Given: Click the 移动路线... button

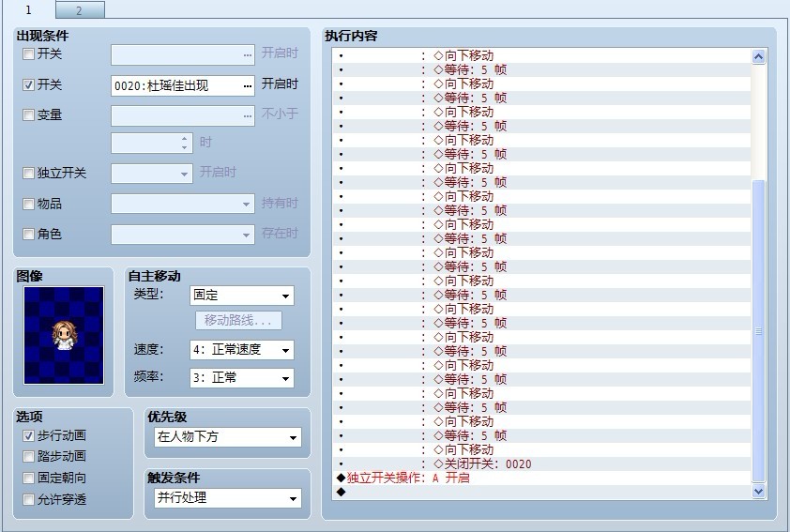Looking at the screenshot, I should [238, 320].
